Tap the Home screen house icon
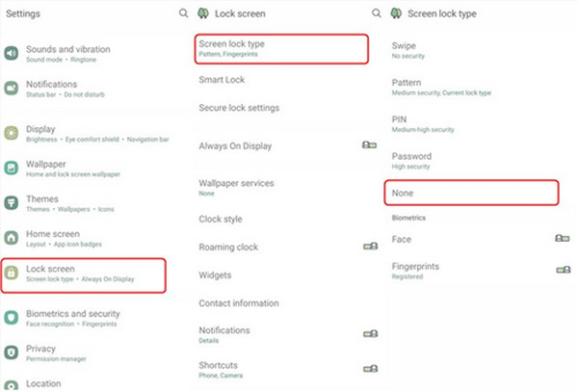 (x=11, y=238)
